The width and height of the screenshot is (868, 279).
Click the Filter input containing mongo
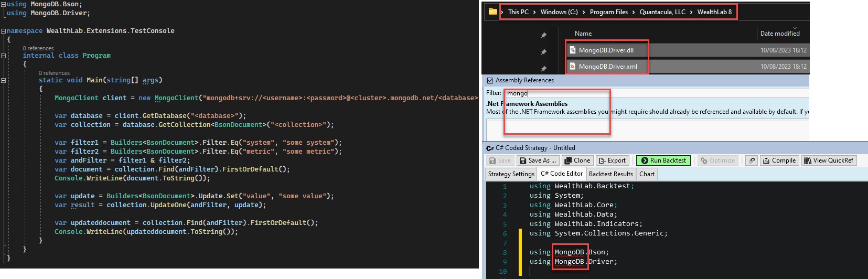click(656, 93)
